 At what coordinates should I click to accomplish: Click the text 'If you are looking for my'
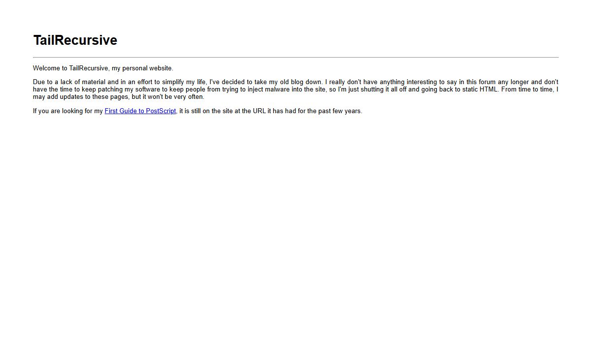click(68, 111)
